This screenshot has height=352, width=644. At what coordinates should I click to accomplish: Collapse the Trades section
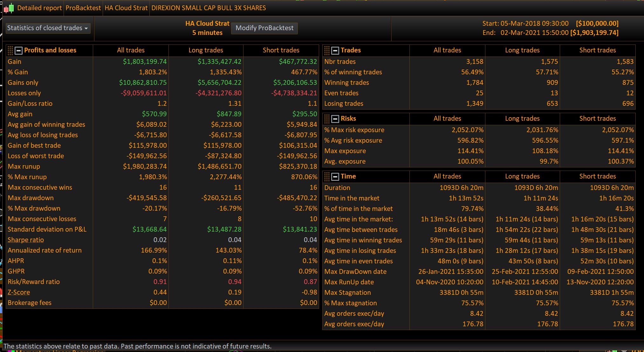click(335, 50)
